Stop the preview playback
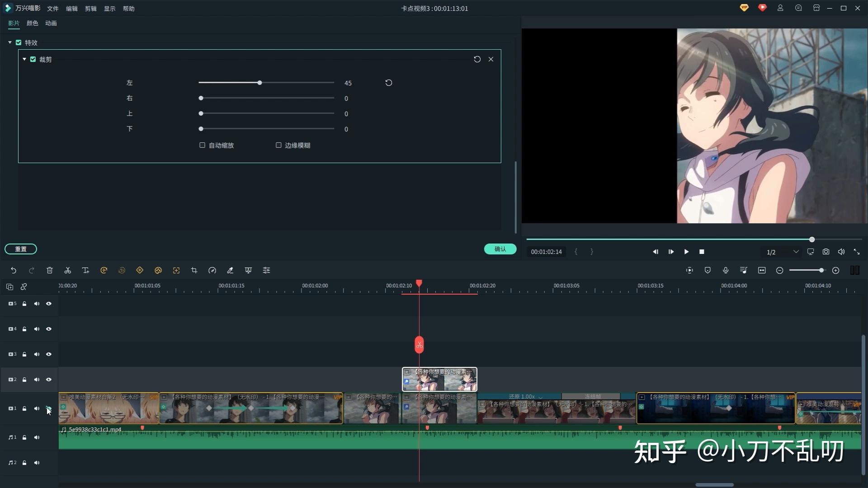868x488 pixels. tap(702, 252)
